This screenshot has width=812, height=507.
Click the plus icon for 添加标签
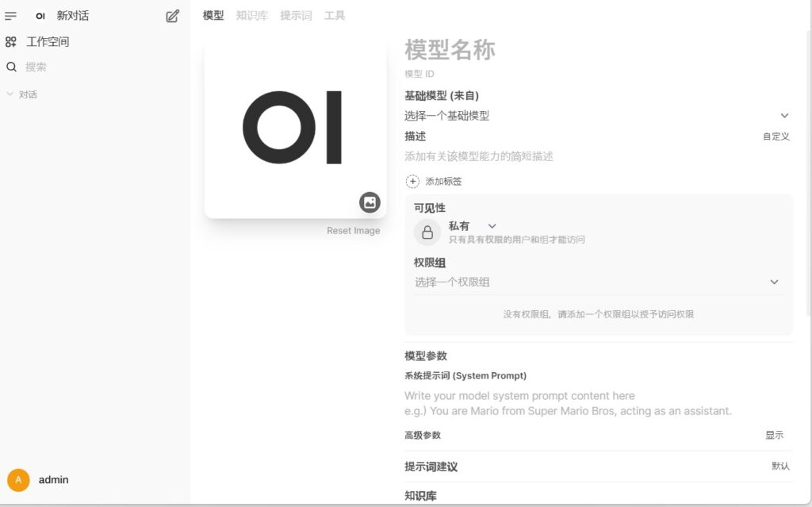click(x=412, y=182)
